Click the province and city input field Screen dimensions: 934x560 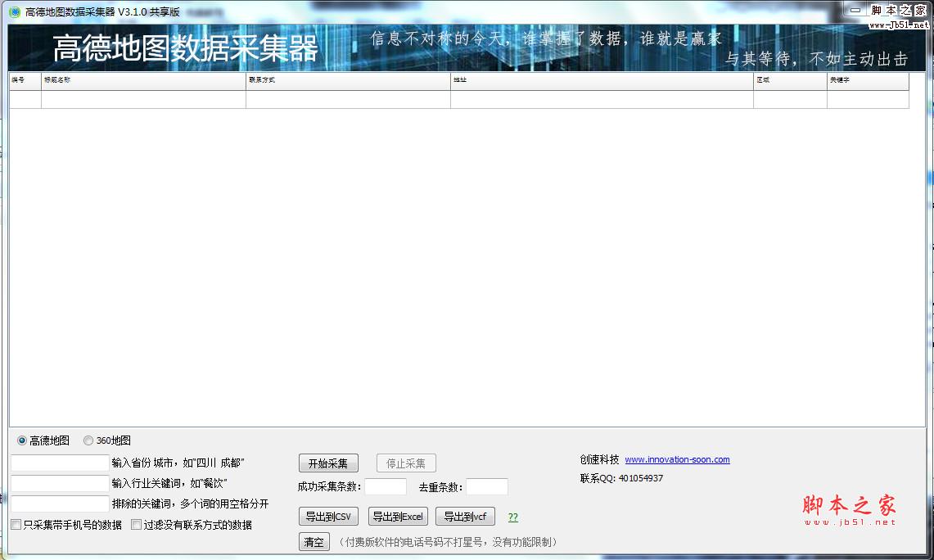click(60, 463)
